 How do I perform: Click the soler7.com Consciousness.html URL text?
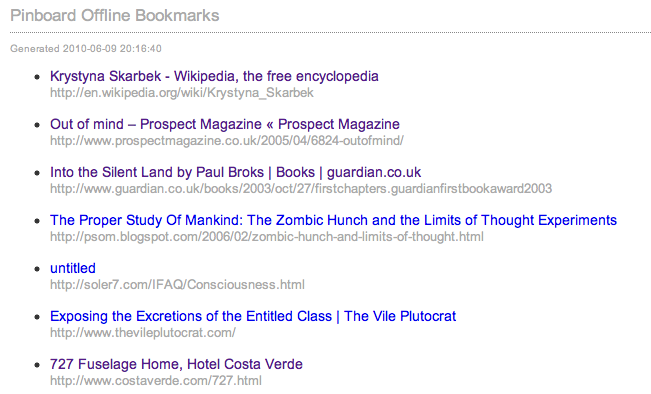[x=177, y=285]
